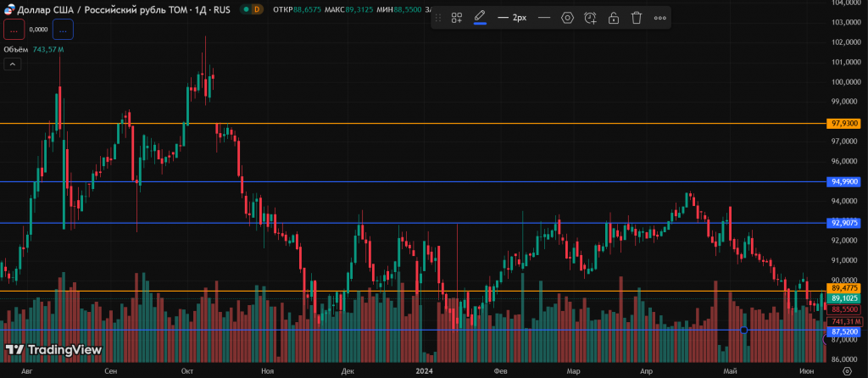The height and width of the screenshot is (378, 868).
Task: Click the 0,0000 spread value
Action: [x=39, y=30]
